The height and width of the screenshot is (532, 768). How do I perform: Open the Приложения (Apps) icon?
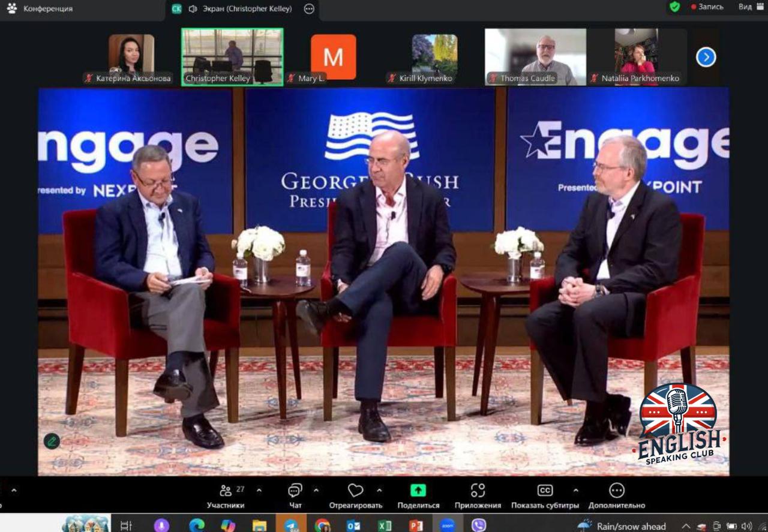pyautogui.click(x=478, y=491)
